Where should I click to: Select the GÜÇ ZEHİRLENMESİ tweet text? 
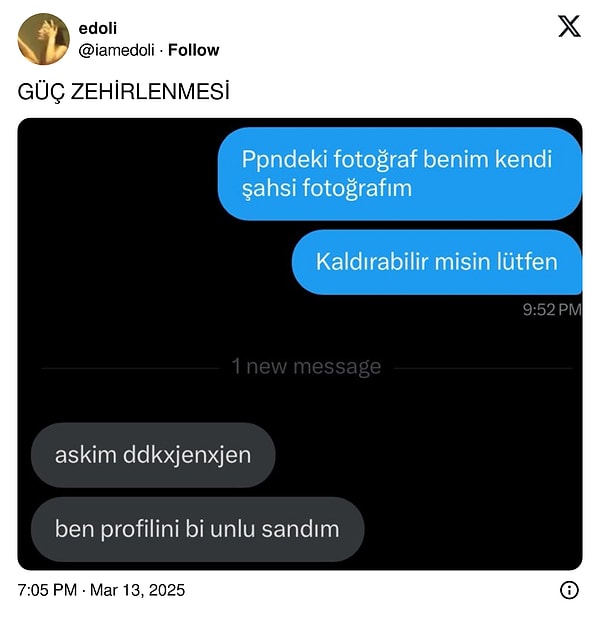tap(123, 92)
